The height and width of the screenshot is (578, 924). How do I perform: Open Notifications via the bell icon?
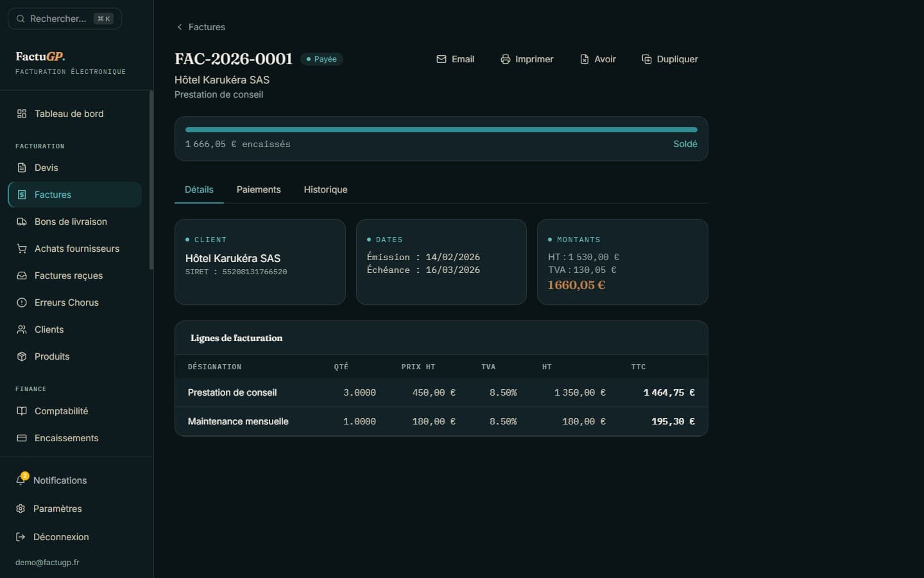[21, 480]
